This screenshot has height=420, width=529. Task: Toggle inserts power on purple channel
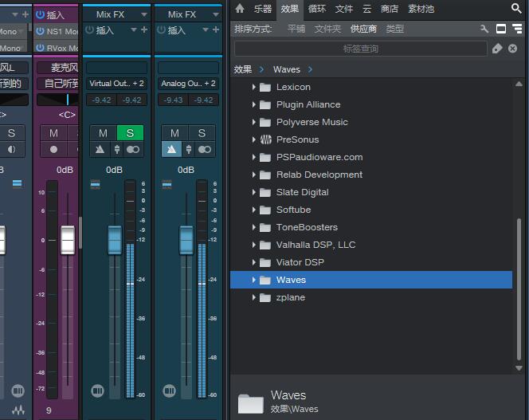pyautogui.click(x=40, y=14)
